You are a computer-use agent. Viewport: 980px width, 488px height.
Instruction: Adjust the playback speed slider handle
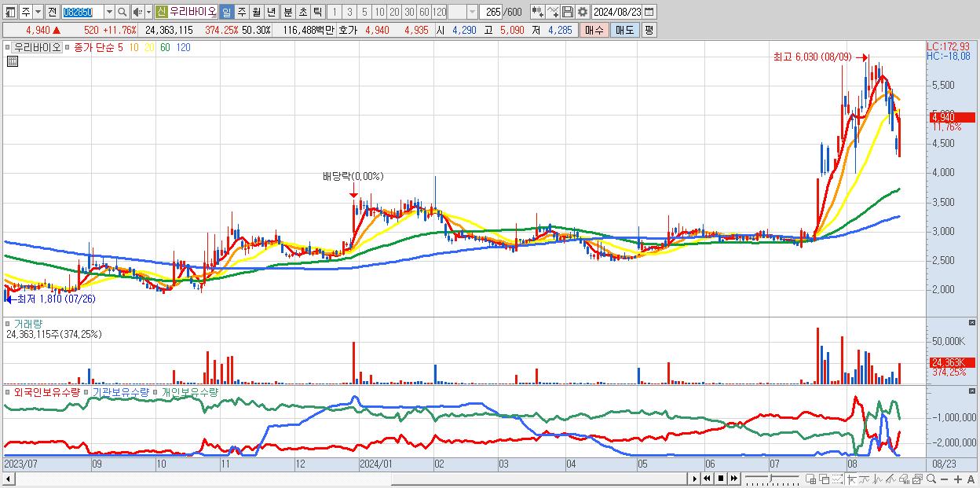(x=770, y=478)
